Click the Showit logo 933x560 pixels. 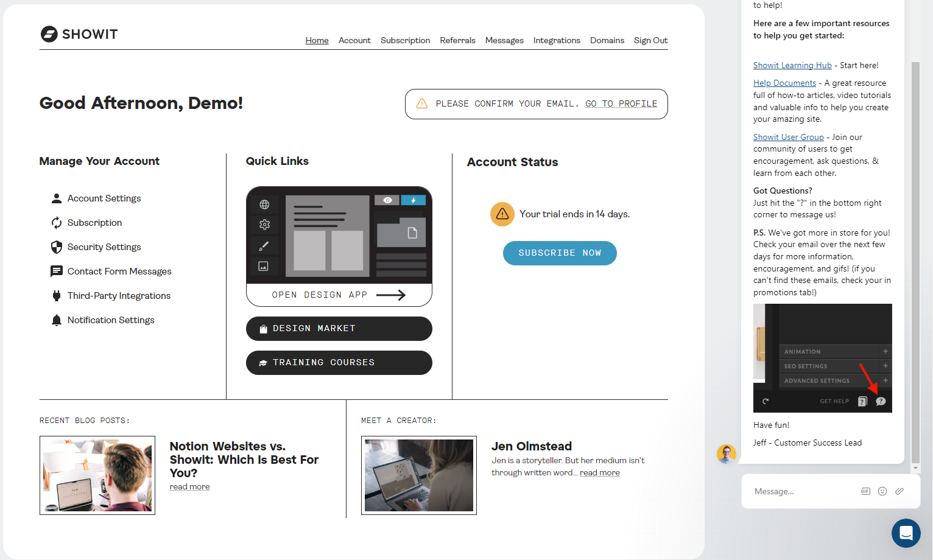79,34
